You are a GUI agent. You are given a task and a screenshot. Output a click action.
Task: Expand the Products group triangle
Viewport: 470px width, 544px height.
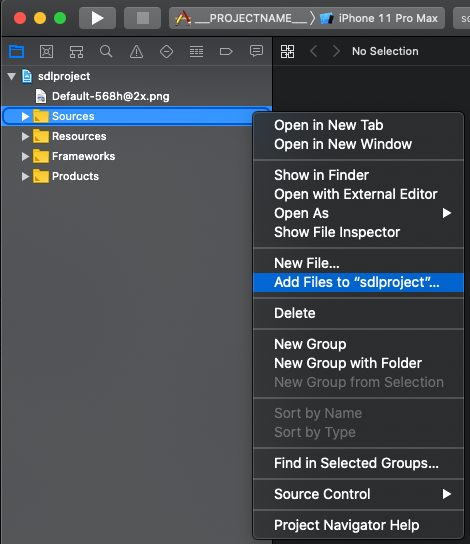pos(25,177)
